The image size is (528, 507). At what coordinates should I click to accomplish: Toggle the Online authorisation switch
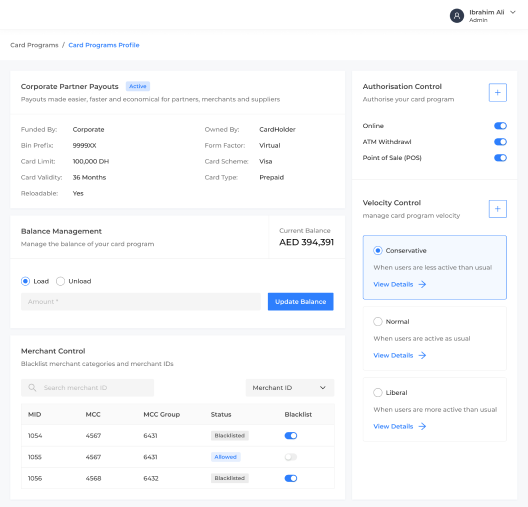click(500, 126)
